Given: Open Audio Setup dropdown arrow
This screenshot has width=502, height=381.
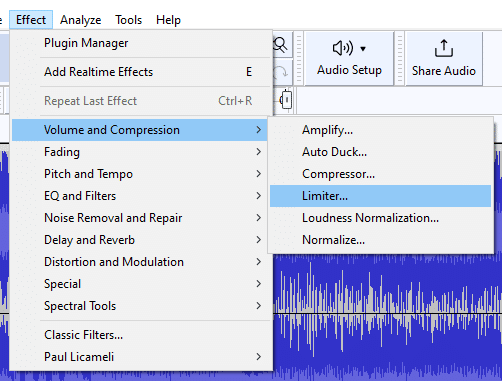Looking at the screenshot, I should point(363,49).
